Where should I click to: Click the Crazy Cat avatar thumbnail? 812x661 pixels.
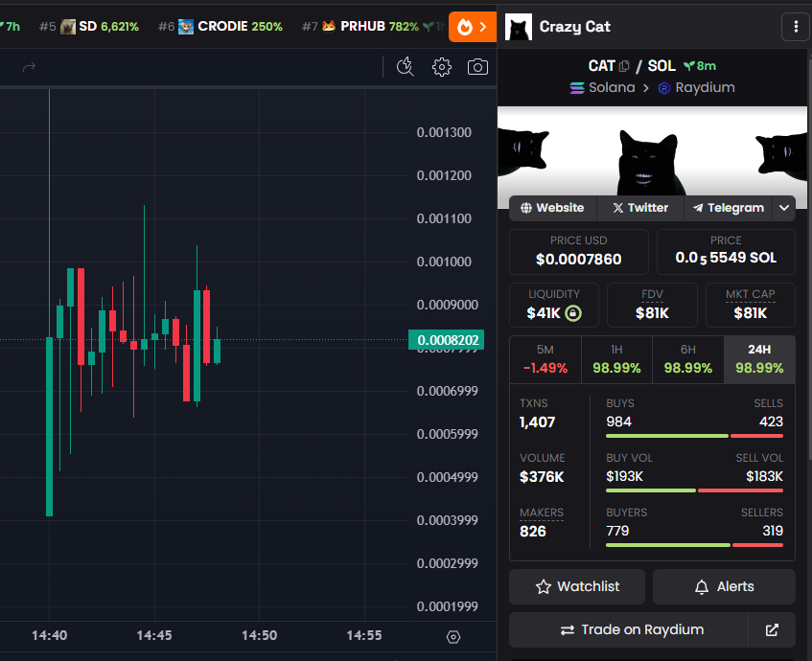click(519, 27)
